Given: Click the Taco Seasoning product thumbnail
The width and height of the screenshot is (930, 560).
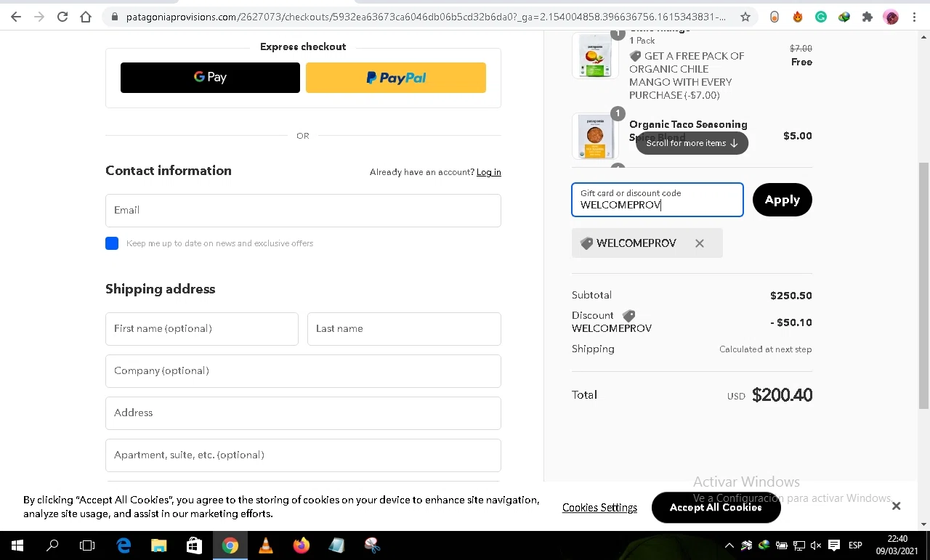Looking at the screenshot, I should 595,136.
